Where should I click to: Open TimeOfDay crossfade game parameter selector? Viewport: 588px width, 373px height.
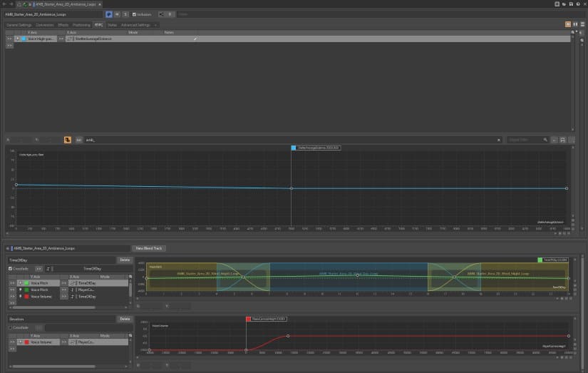click(x=38, y=269)
